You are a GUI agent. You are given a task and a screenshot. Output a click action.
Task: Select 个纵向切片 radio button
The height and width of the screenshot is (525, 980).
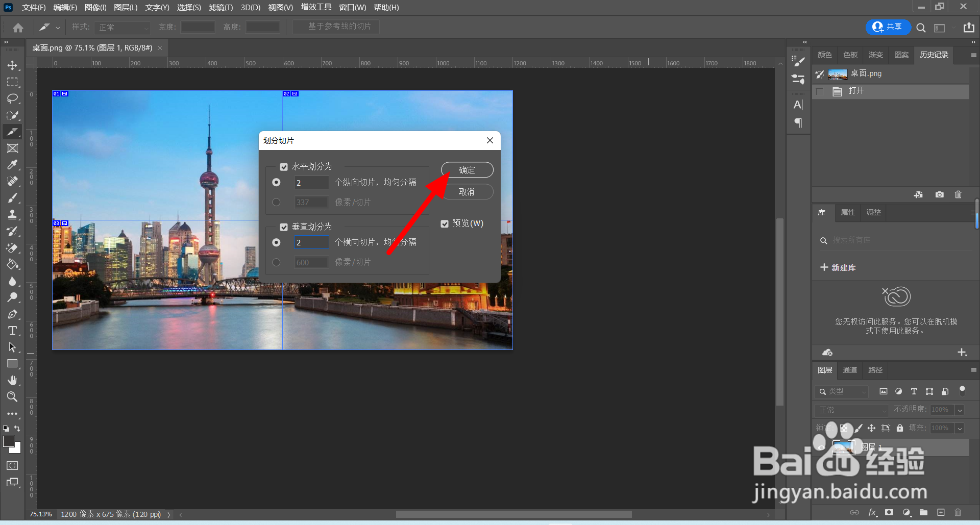tap(276, 182)
